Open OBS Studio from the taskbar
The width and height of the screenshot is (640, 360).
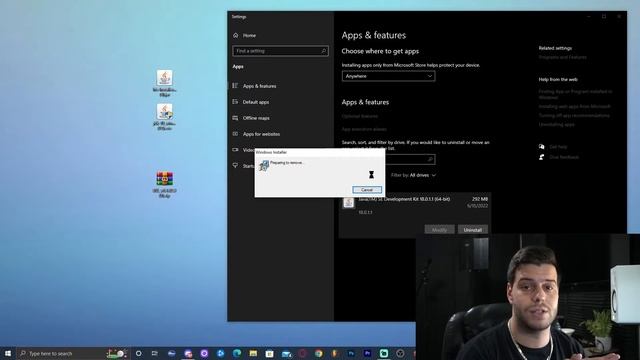click(400, 353)
